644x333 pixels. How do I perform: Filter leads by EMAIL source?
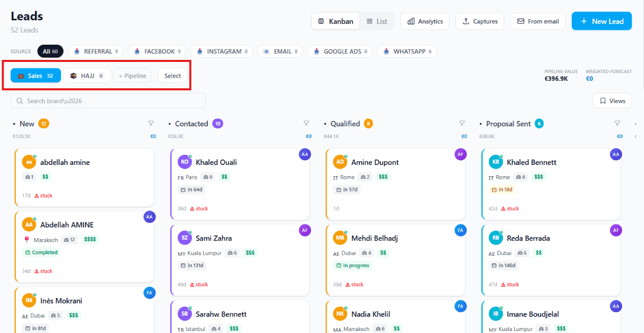tap(280, 51)
